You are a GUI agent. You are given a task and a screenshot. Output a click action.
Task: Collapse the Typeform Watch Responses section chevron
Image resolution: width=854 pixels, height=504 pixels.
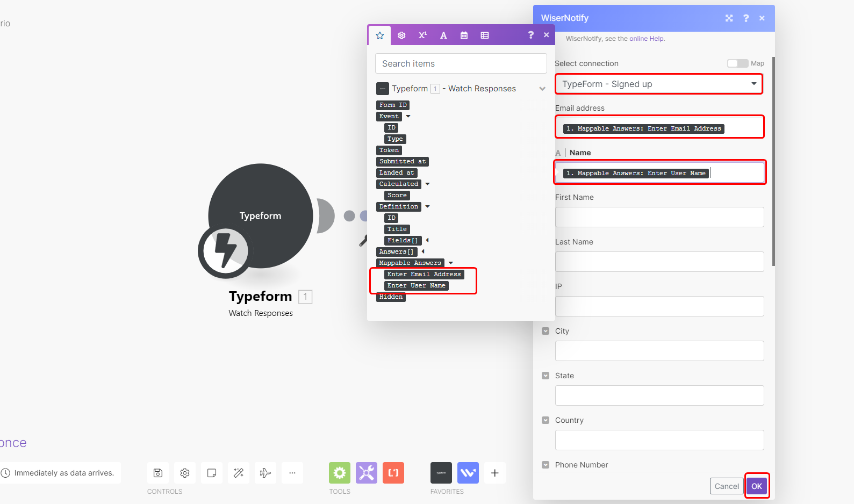[x=542, y=89]
